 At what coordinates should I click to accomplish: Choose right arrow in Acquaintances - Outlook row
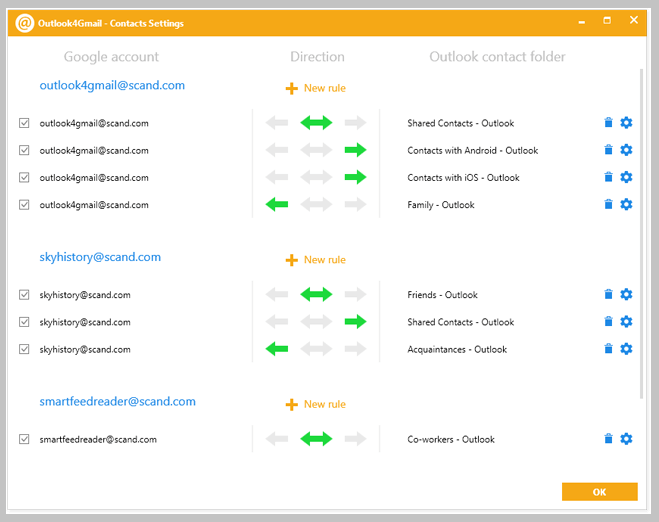coord(356,349)
